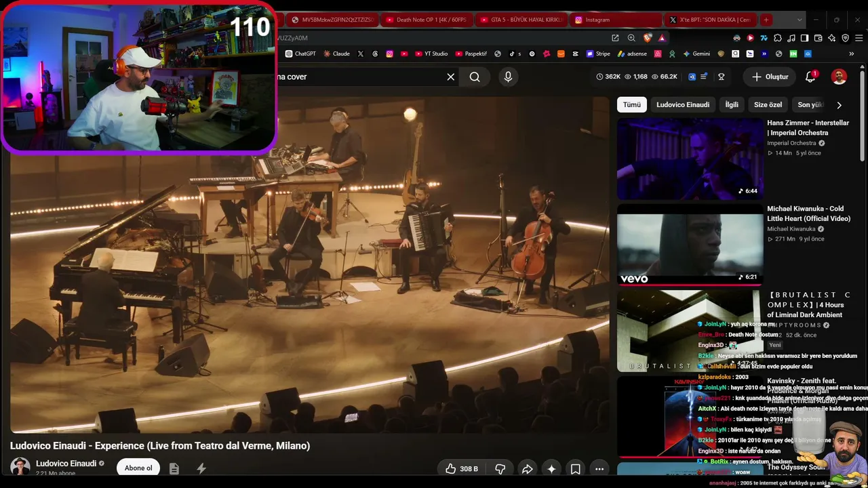Image resolution: width=868 pixels, height=488 pixels.
Task: Save the video with the bookmark icon
Action: click(x=575, y=468)
